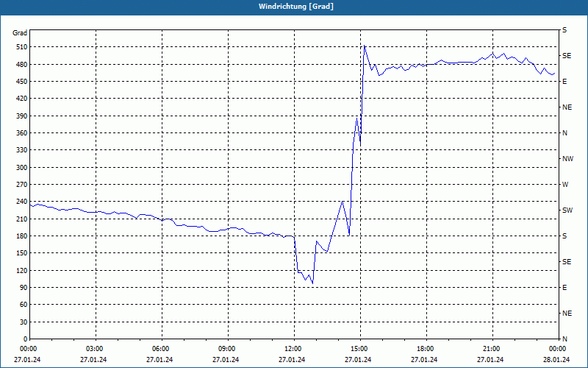The image size is (588, 368).
Task: Click the 150 degree axis label
Action: 23,253
